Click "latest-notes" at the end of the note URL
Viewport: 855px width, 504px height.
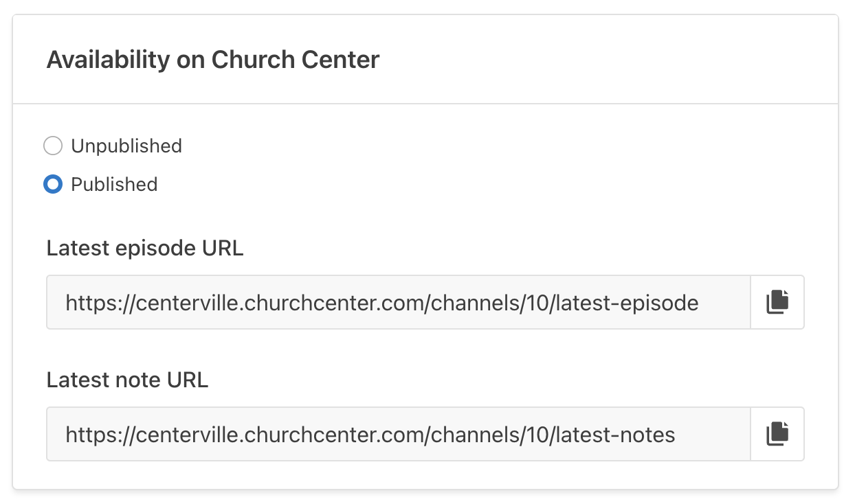[x=617, y=435]
